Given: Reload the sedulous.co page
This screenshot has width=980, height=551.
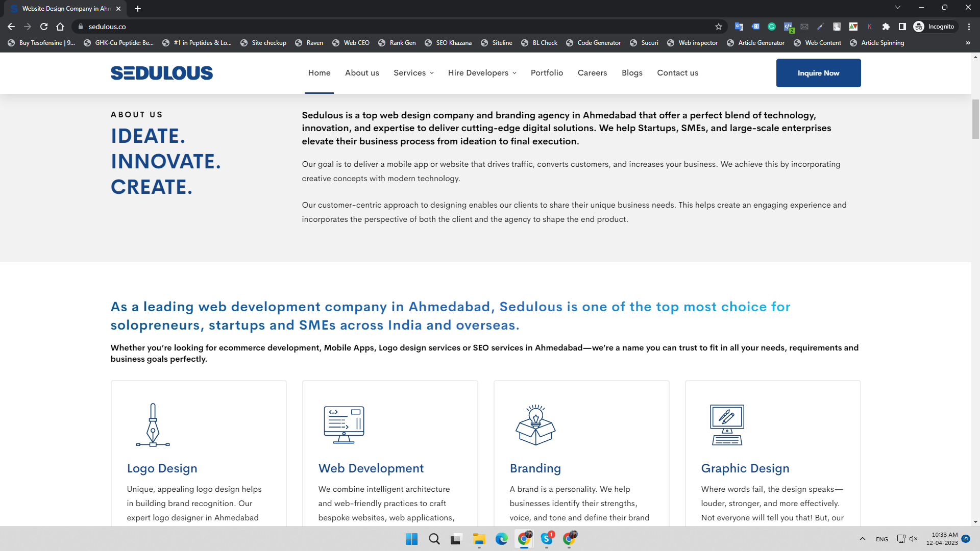Looking at the screenshot, I should pos(44,27).
